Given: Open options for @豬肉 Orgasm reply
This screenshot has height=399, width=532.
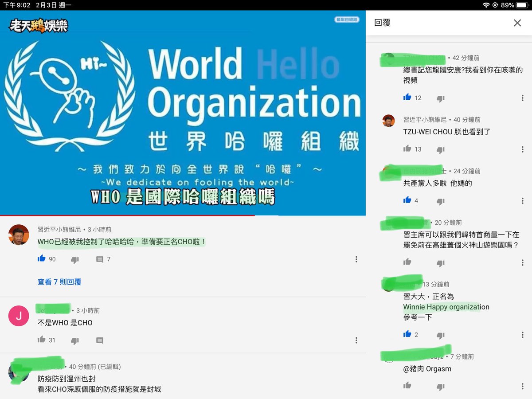Looking at the screenshot, I should tap(523, 386).
